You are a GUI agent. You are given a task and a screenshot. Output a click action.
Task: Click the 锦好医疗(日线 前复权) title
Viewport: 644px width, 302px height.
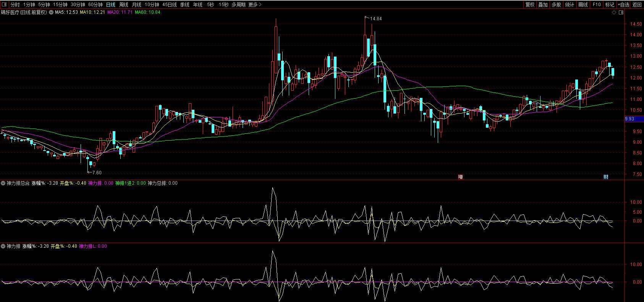coord(24,12)
